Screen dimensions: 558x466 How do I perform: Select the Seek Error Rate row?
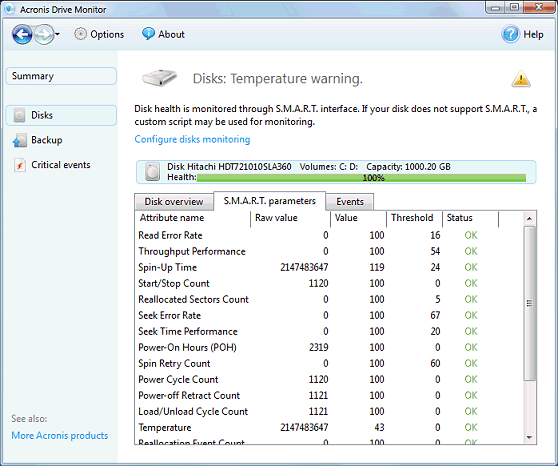329,315
